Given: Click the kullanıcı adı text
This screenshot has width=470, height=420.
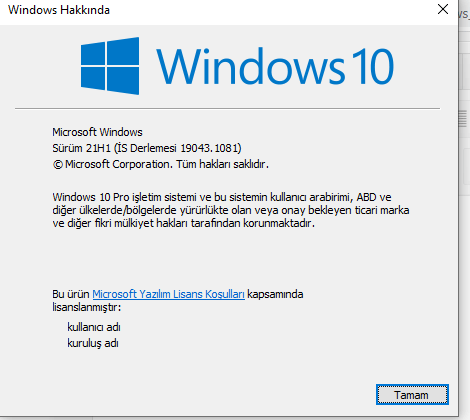Looking at the screenshot, I should click(94, 327).
